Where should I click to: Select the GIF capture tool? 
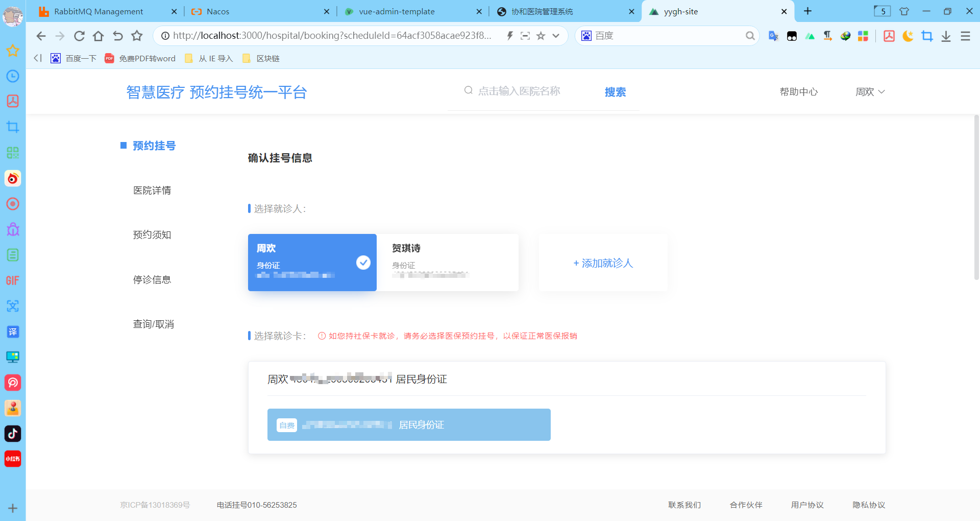click(13, 280)
